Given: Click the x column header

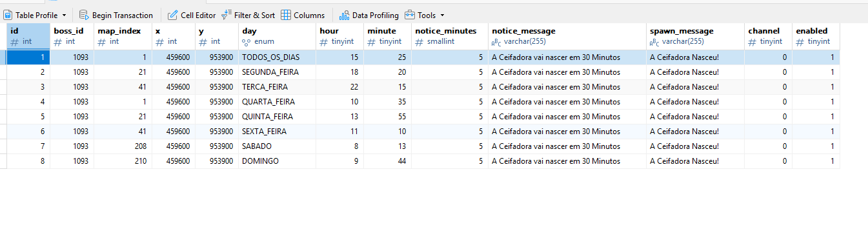Looking at the screenshot, I should (174, 36).
